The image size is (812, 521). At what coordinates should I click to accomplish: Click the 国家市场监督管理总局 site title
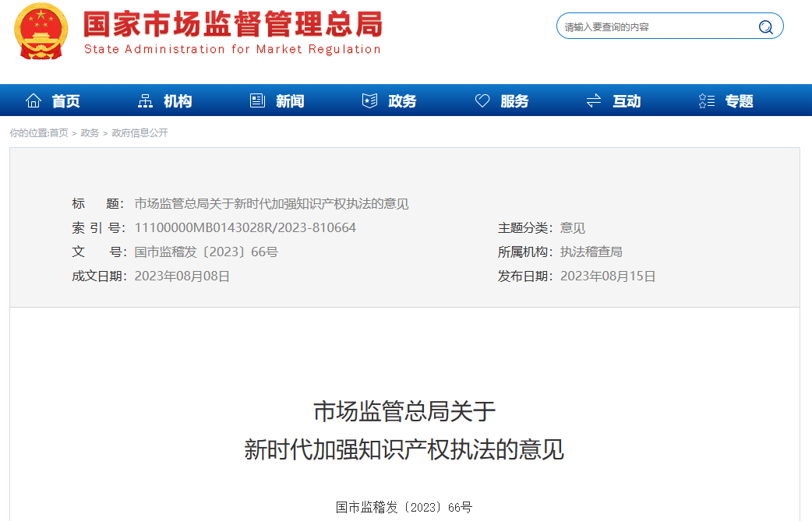tap(233, 24)
